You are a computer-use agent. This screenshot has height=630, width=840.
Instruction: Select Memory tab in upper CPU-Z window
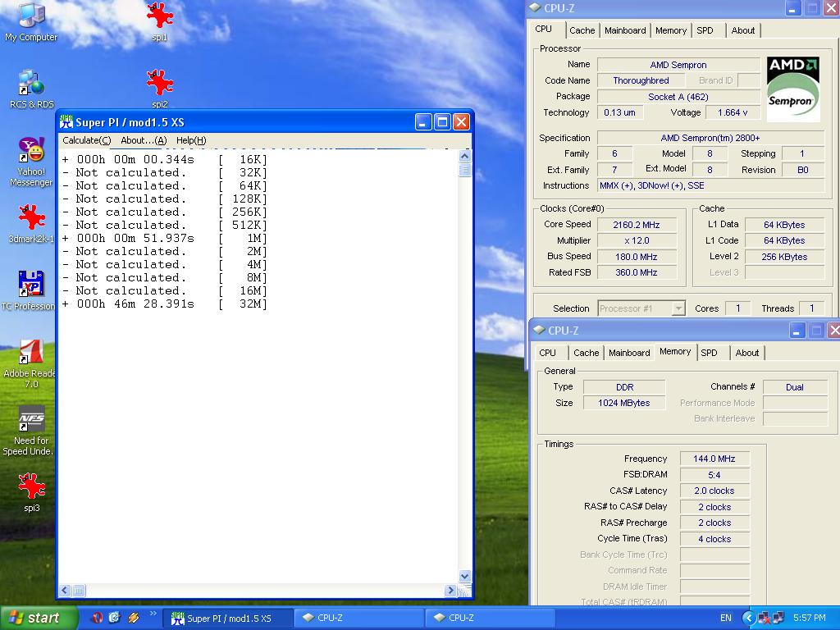pos(671,30)
